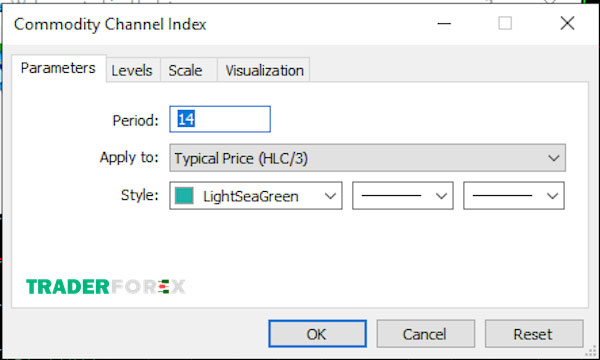
Task: Click the Cancel button
Action: (426, 334)
